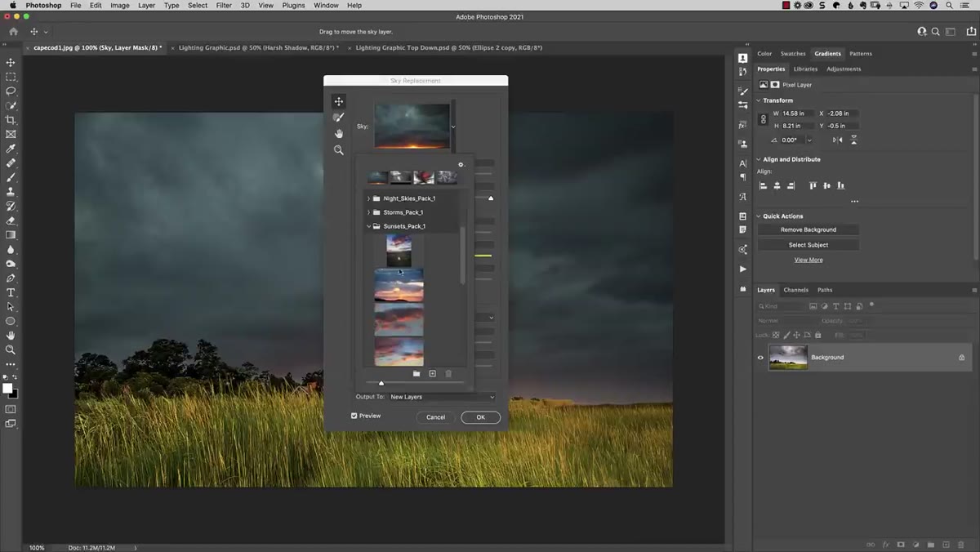Click the width field showing 14.58 in
This screenshot has width=980, height=552.
click(x=796, y=114)
